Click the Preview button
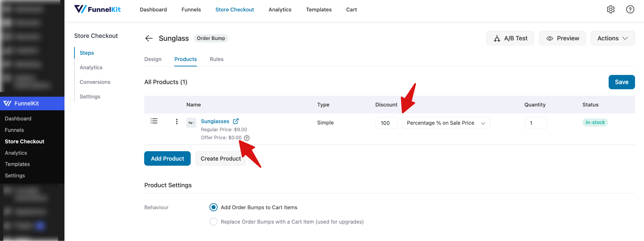The width and height of the screenshot is (644, 241). [x=562, y=38]
